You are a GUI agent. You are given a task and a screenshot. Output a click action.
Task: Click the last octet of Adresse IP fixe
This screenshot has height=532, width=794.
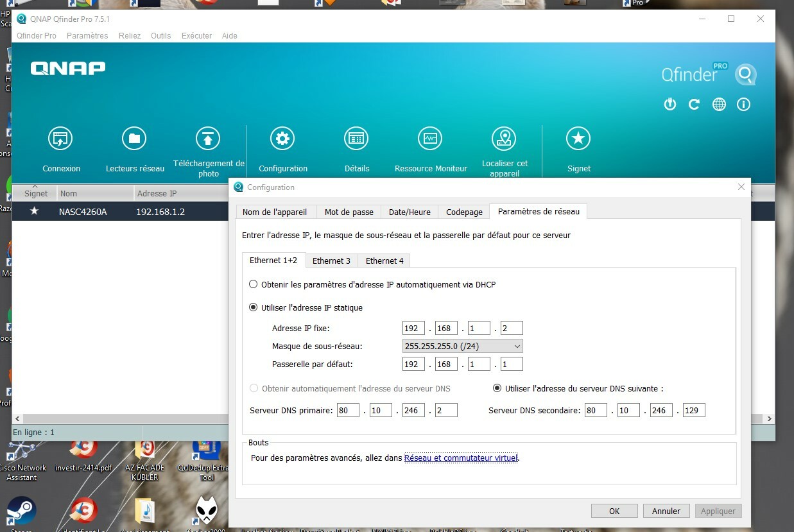point(512,328)
